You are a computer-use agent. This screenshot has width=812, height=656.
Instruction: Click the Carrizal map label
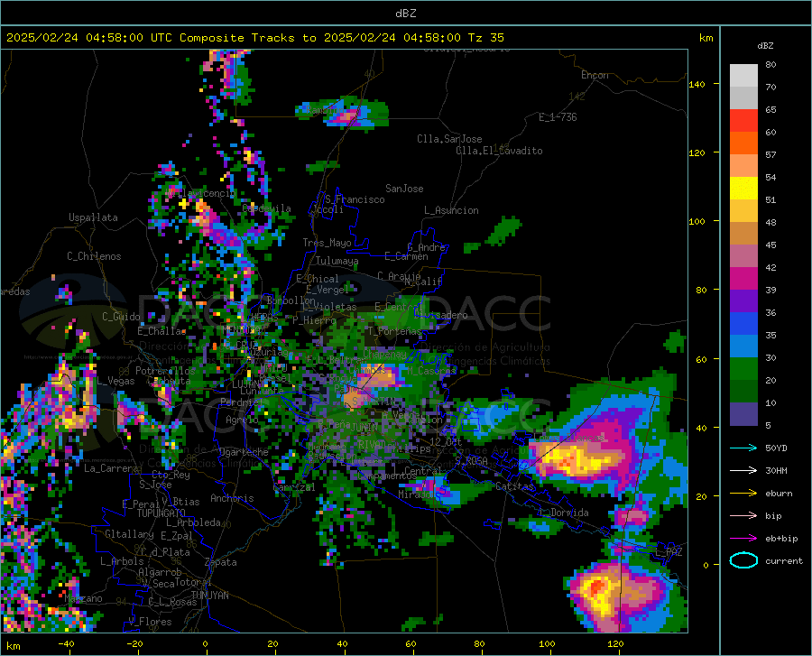tap(294, 487)
